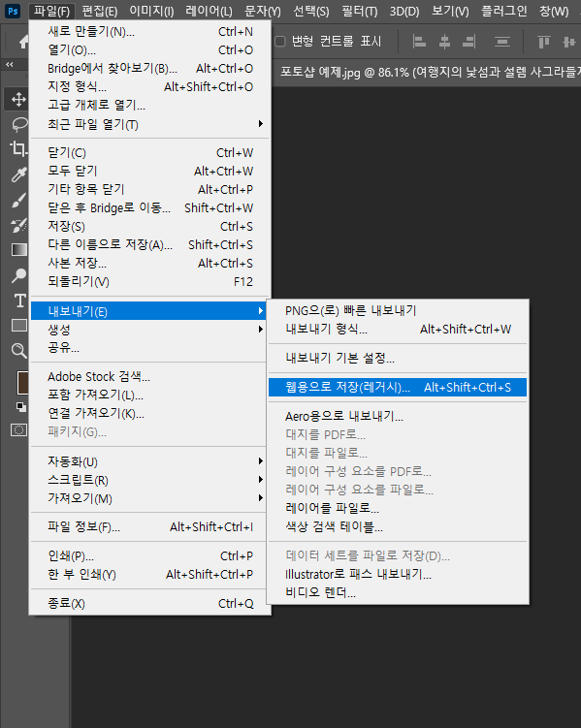The height and width of the screenshot is (728, 581).
Task: Select the Lasso tool
Action: [x=18, y=124]
